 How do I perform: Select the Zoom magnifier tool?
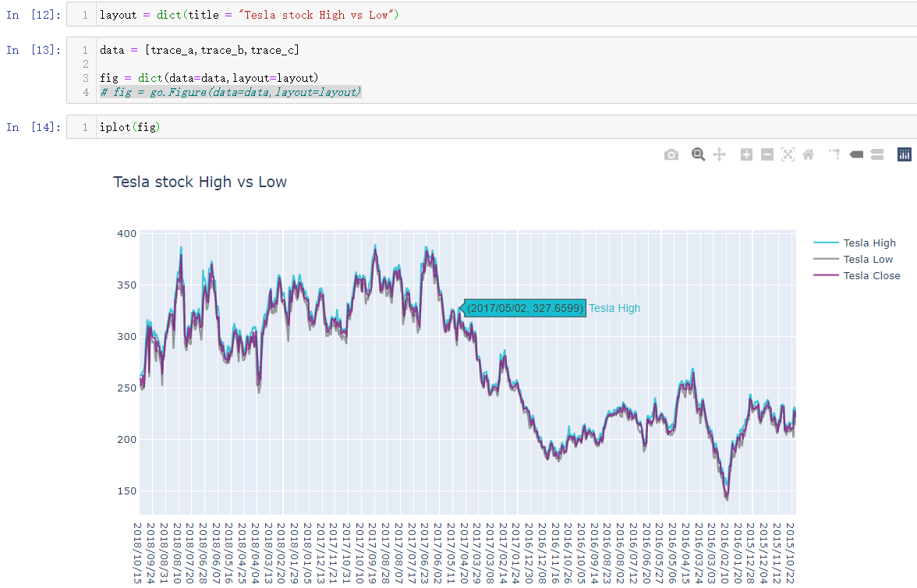pyautogui.click(x=698, y=154)
